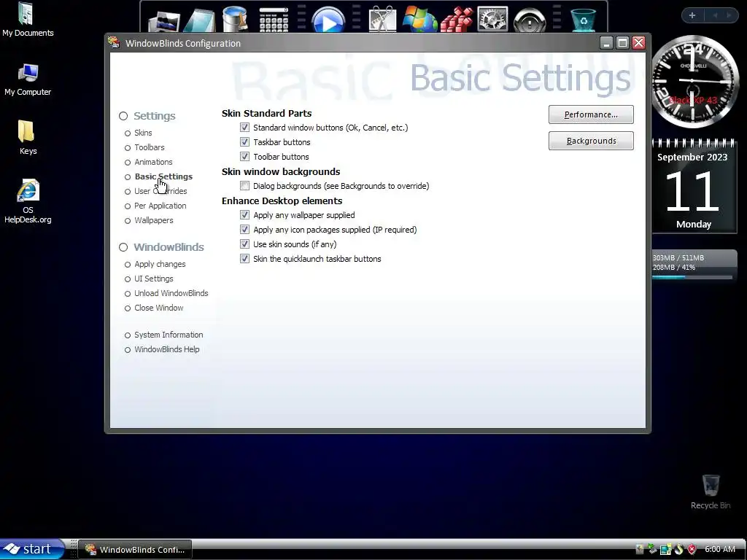Click the WindowBlinds sidebar heading
Screen dimensions: 747x560
(169, 247)
